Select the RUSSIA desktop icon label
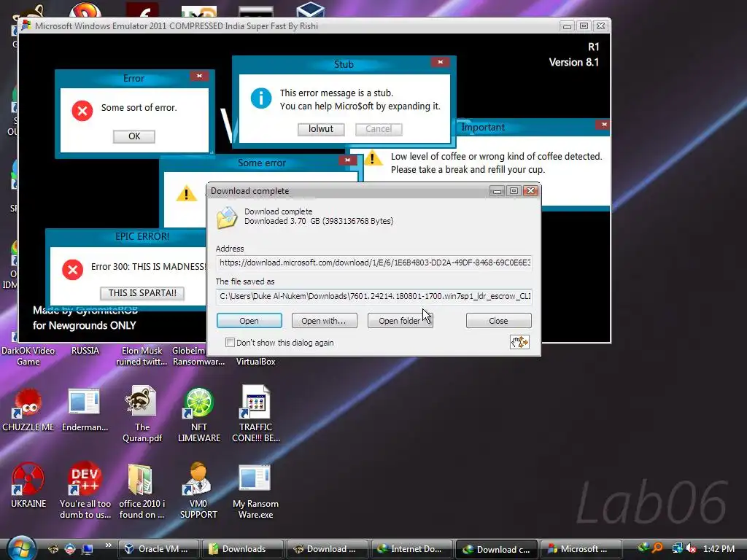Screen dimensions: 747x560 (x=85, y=351)
